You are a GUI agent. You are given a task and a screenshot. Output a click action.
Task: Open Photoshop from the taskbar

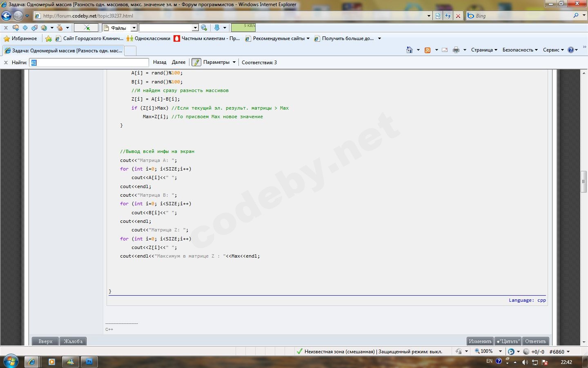pyautogui.click(x=89, y=362)
